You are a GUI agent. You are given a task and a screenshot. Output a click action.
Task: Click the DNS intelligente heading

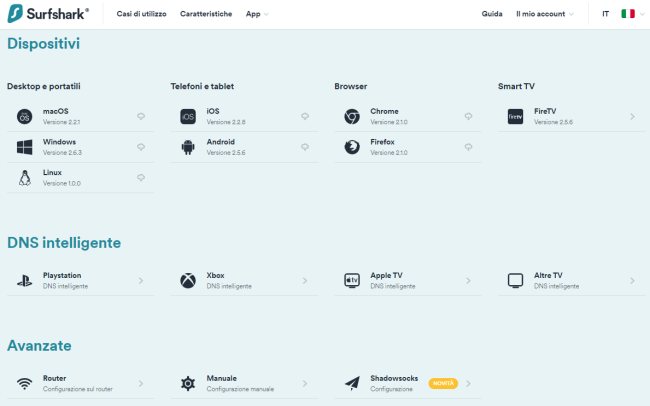[64, 243]
